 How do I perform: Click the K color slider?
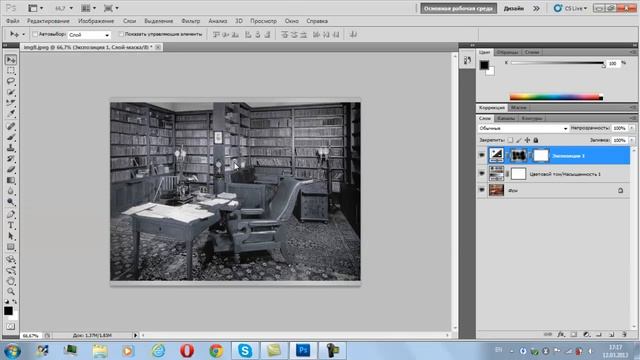(557, 63)
